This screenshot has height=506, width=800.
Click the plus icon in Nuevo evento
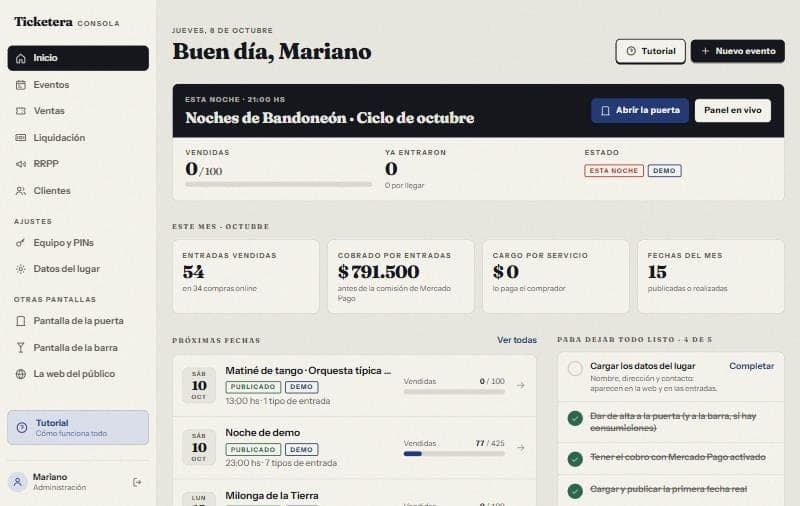point(705,51)
